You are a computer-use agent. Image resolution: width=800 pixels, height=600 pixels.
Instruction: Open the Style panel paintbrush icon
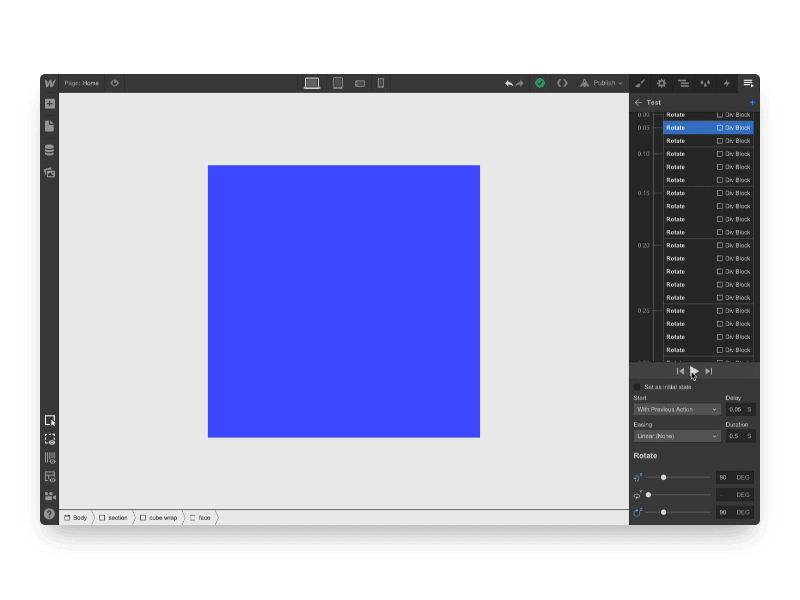coord(640,83)
